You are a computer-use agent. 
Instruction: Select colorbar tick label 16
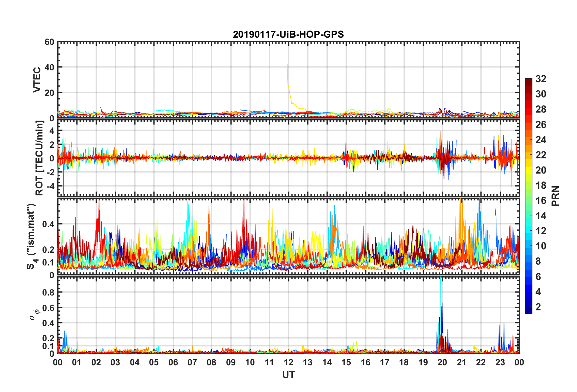click(x=541, y=201)
